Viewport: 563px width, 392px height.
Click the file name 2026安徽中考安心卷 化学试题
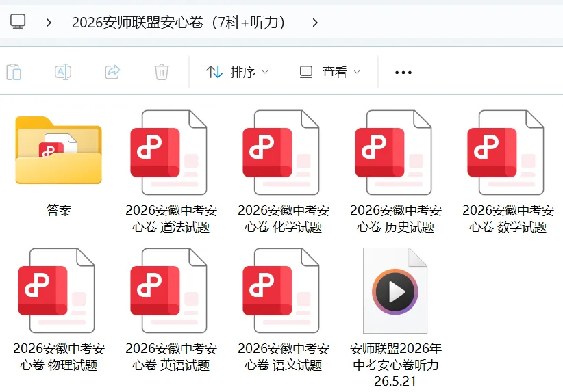click(x=284, y=218)
